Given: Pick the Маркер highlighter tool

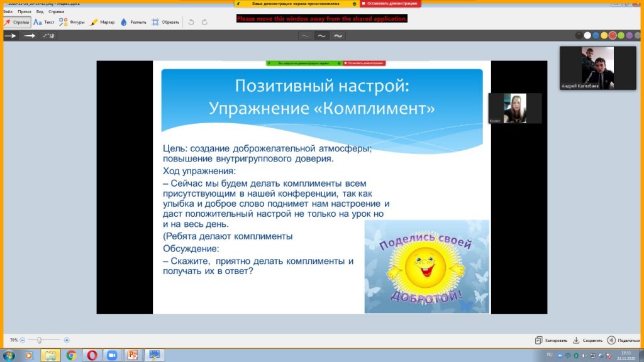Looking at the screenshot, I should [x=103, y=22].
